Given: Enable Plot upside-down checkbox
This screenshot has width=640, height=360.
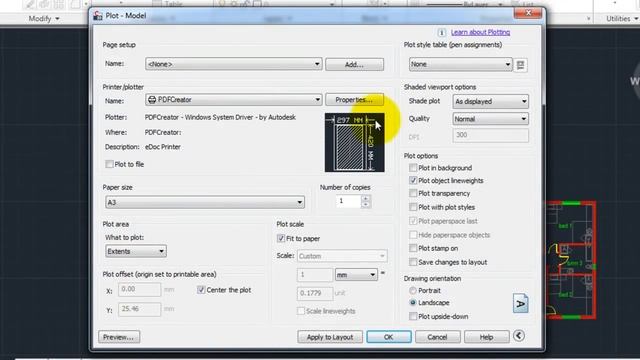Looking at the screenshot, I should 413,316.
